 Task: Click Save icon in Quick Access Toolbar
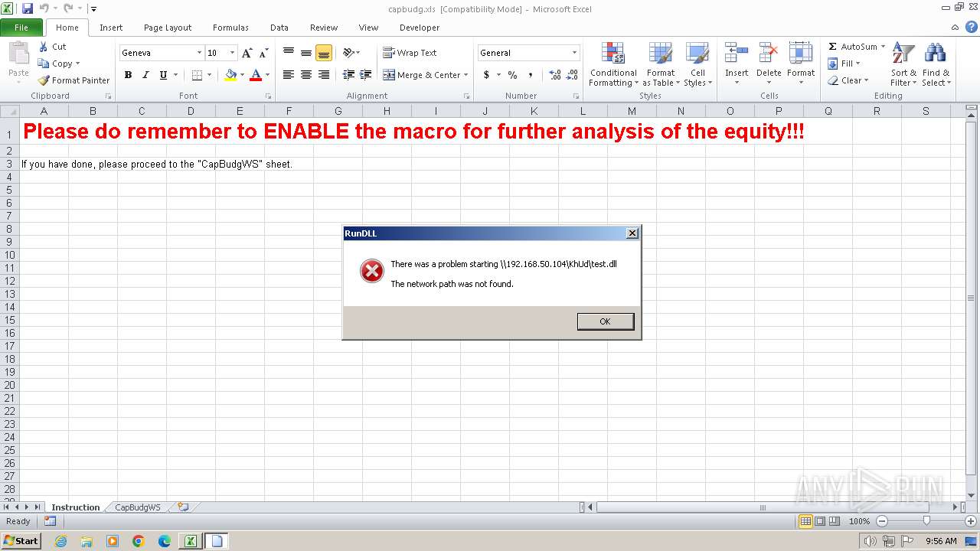click(28, 8)
